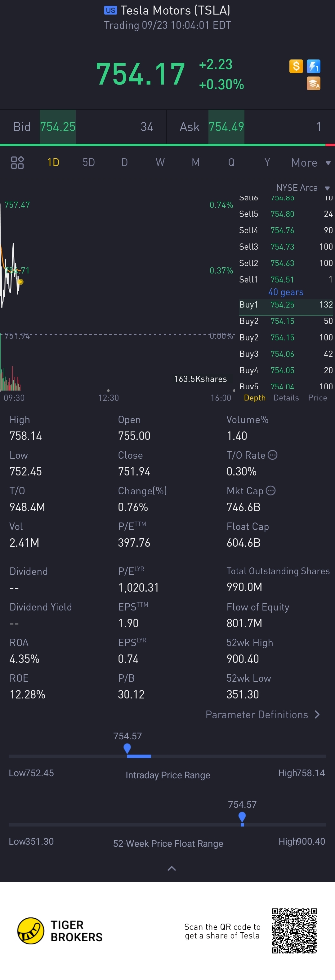
Task: Select the Sell3 row at 754.73
Action: [x=286, y=247]
